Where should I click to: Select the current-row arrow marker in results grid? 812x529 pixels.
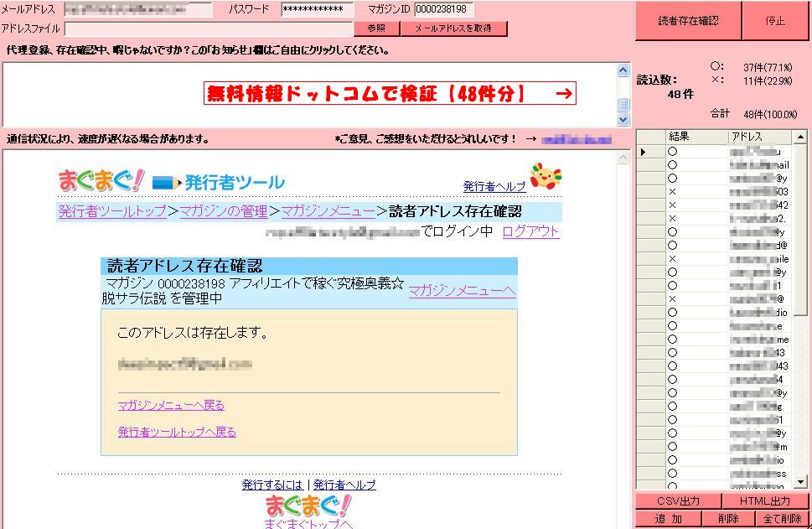pos(643,152)
